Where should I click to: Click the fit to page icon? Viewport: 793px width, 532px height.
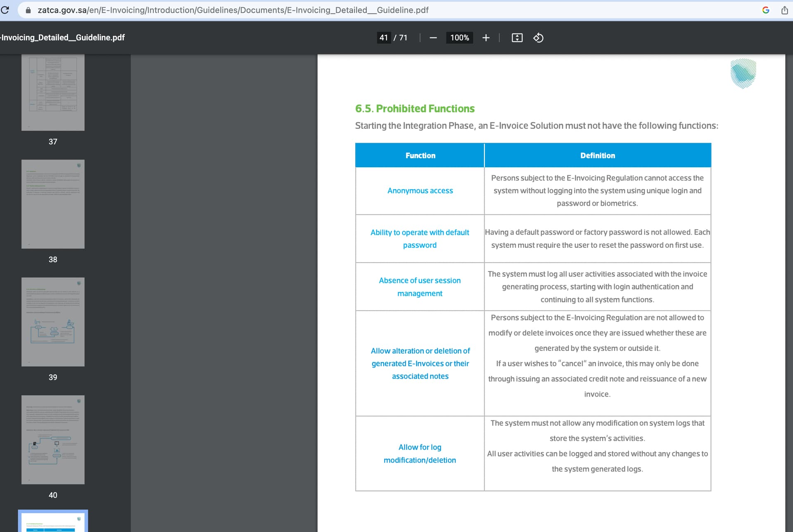point(517,38)
